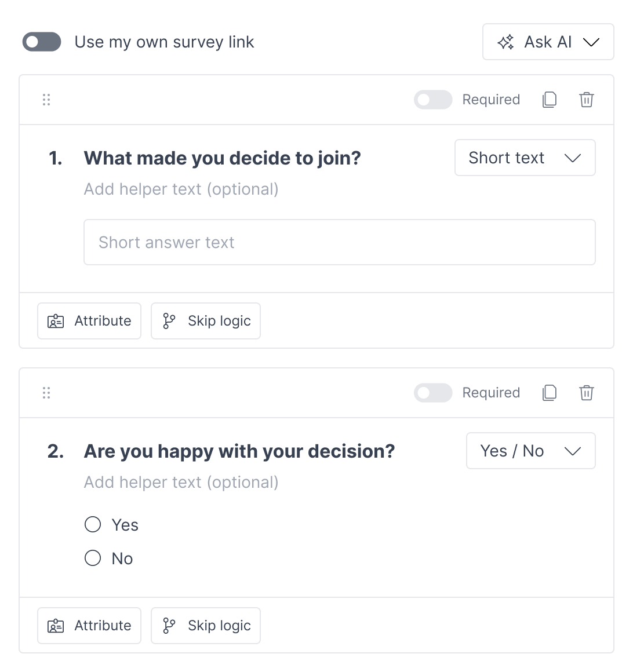
Task: Open the Short text answer type dropdown
Action: pyautogui.click(x=525, y=158)
